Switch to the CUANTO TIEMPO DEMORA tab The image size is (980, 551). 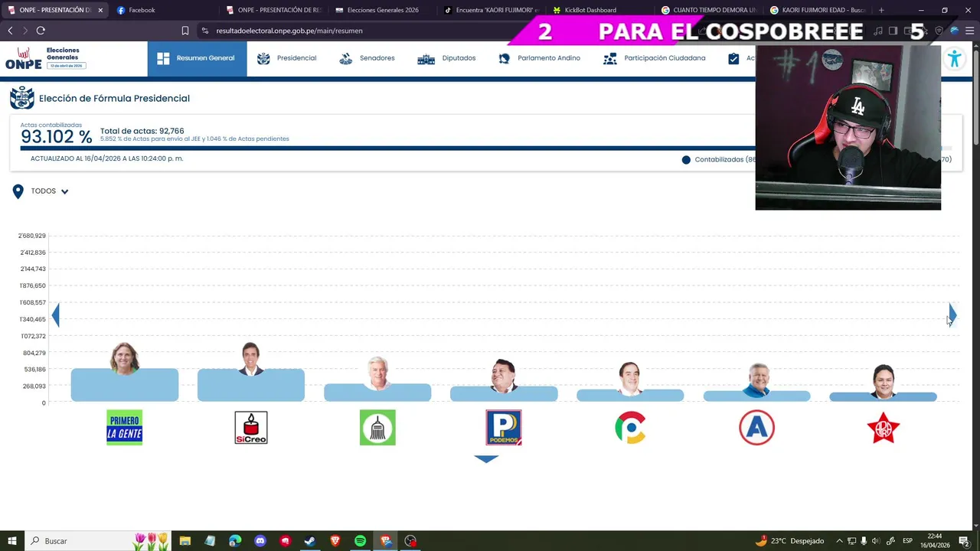click(709, 10)
